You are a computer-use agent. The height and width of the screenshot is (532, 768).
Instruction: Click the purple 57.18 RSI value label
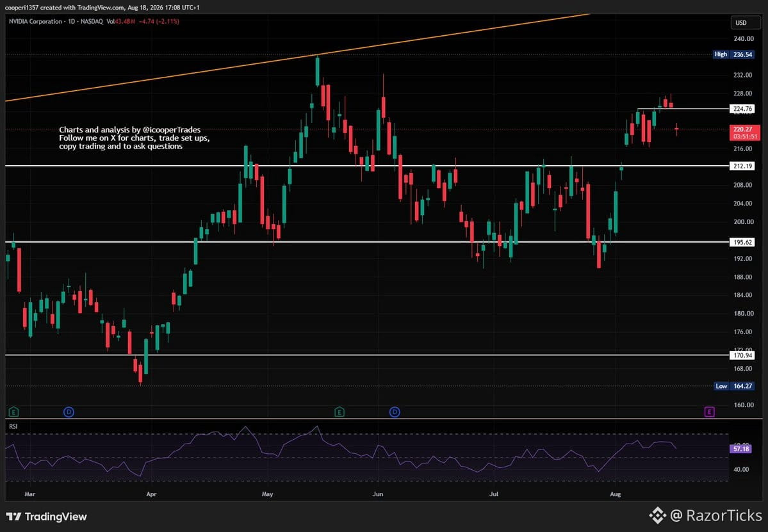pyautogui.click(x=740, y=448)
